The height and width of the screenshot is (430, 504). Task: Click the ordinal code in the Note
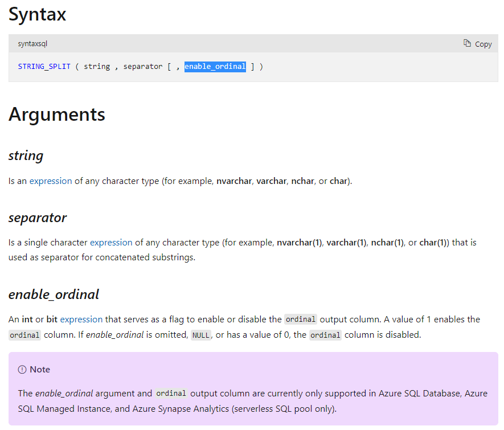coord(171,394)
